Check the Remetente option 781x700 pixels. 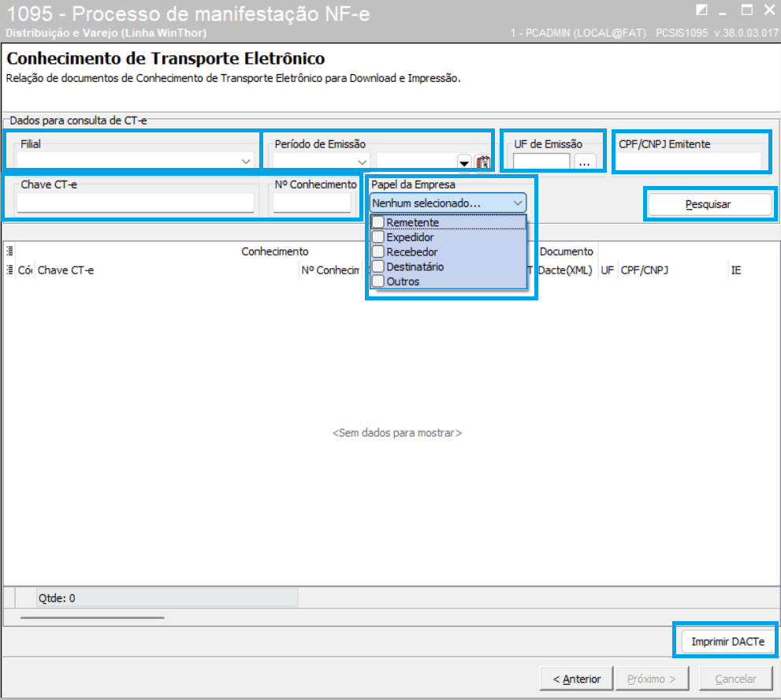378,222
